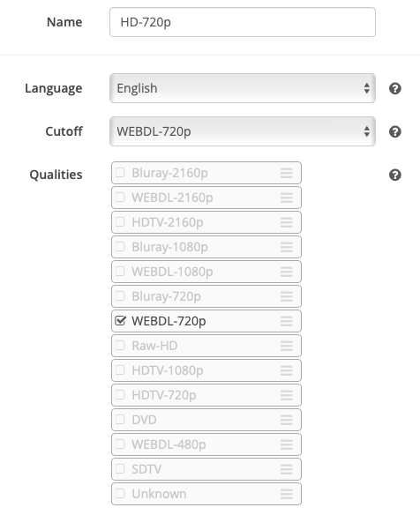Click the Name field containing HD-720p

click(x=243, y=22)
